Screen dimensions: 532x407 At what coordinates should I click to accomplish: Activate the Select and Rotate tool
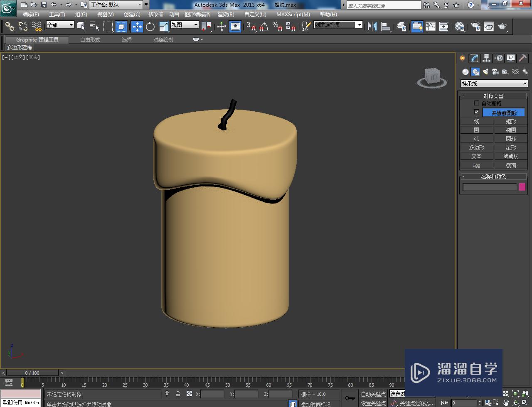click(x=150, y=27)
